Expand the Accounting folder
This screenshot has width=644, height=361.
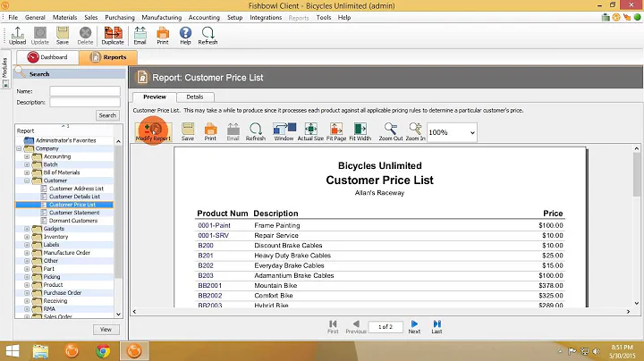(x=27, y=156)
